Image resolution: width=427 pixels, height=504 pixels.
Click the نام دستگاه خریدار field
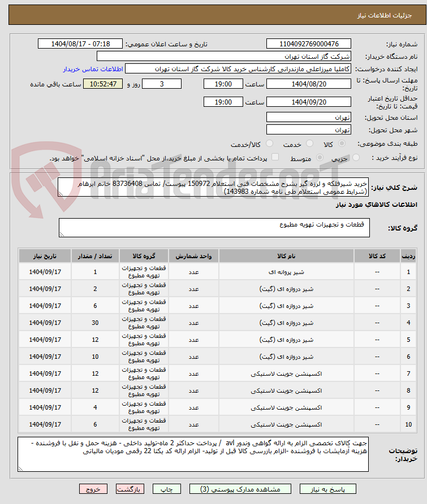(223, 57)
